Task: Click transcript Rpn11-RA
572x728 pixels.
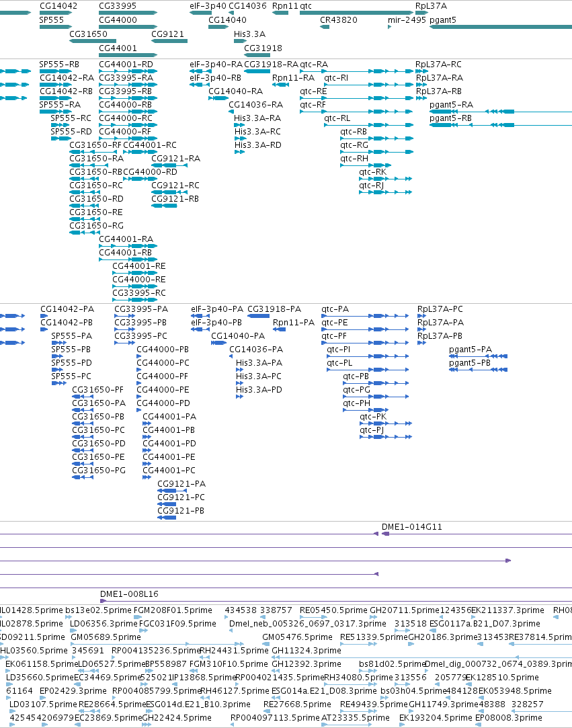Action: click(x=294, y=77)
